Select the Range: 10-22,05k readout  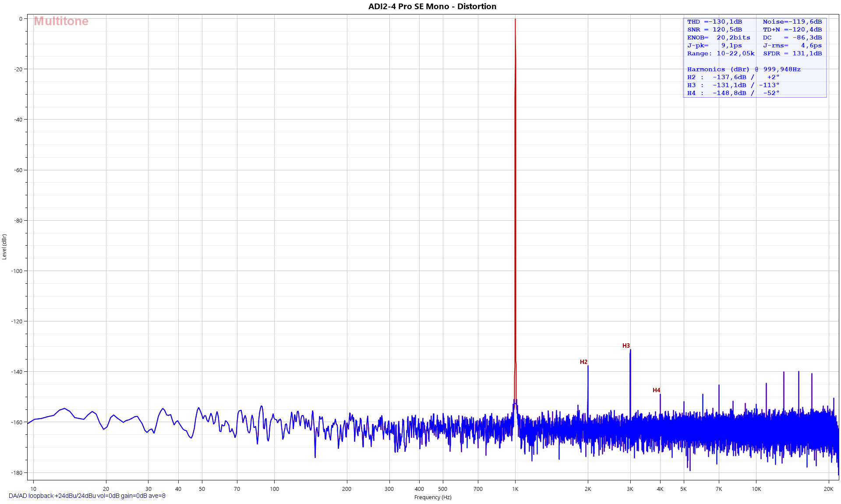coord(721,53)
